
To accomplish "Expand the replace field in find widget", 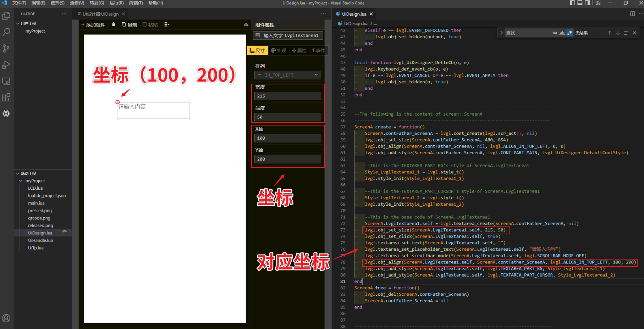I will pyautogui.click(x=501, y=33).
